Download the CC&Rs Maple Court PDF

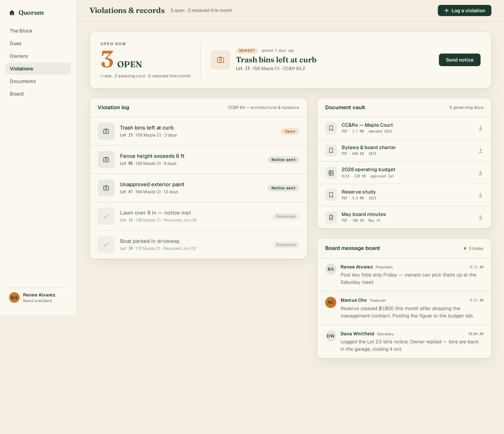point(480,128)
